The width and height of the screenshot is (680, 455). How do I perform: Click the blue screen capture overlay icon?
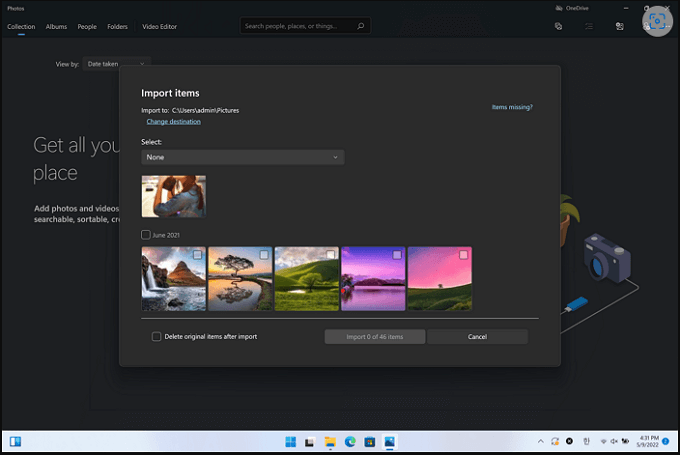[x=657, y=21]
